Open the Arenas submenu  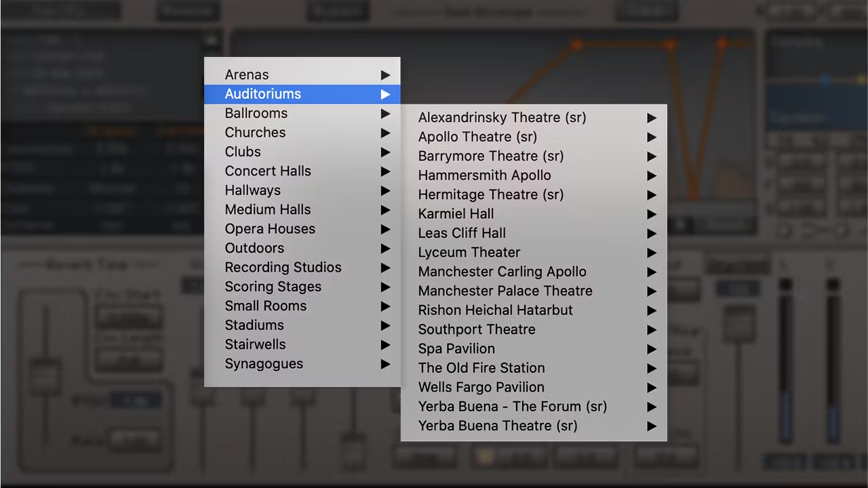pos(302,75)
